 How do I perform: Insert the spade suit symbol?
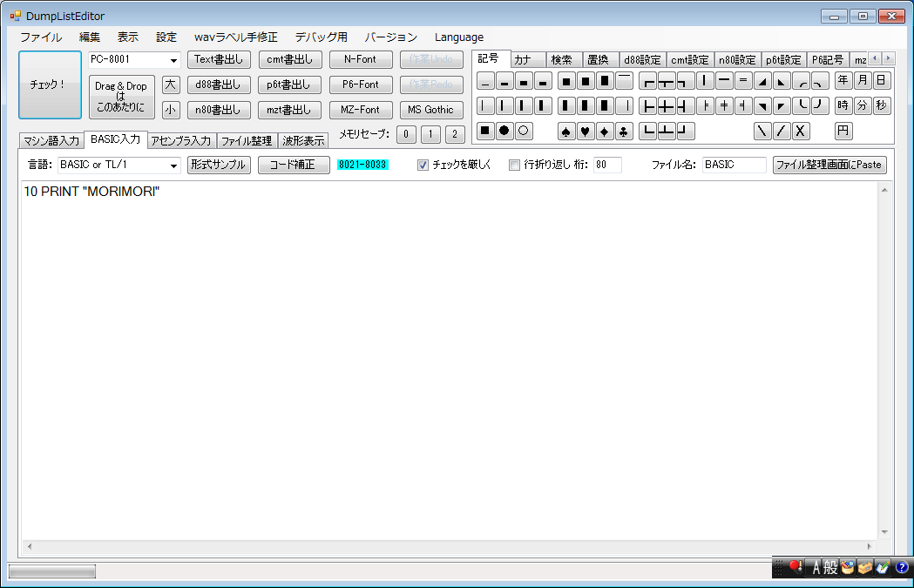pyautogui.click(x=565, y=132)
